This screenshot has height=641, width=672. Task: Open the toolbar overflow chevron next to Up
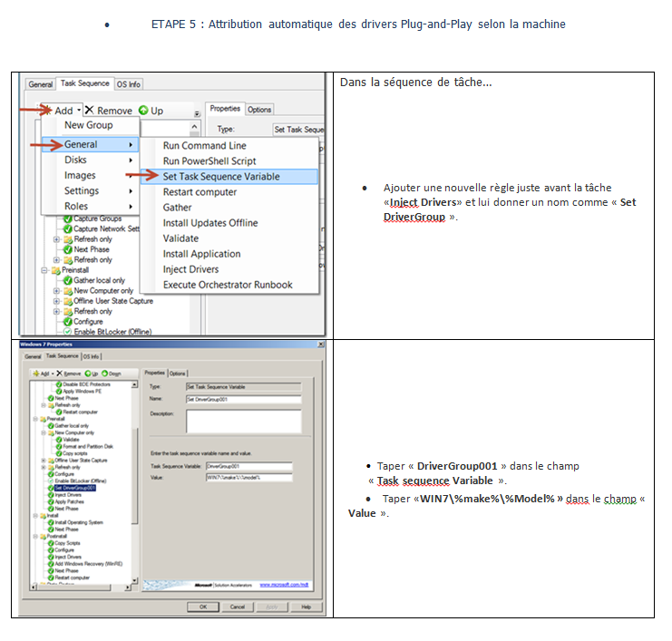click(197, 114)
